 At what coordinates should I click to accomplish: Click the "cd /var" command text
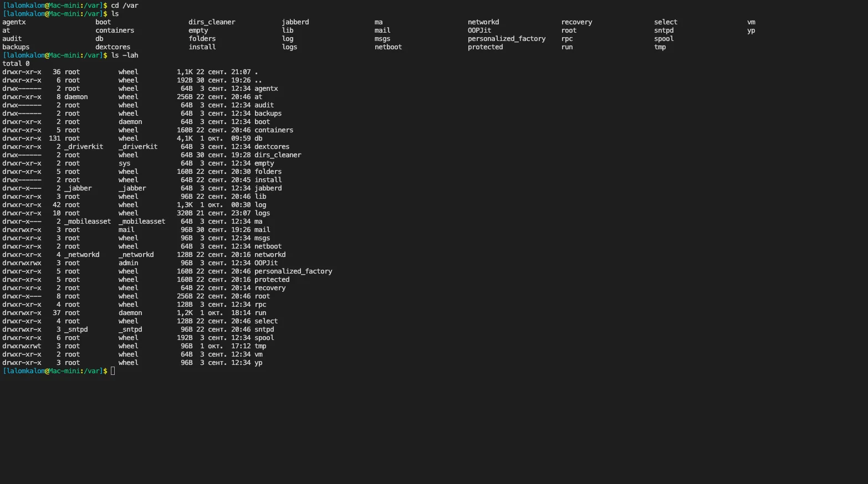[125, 6]
